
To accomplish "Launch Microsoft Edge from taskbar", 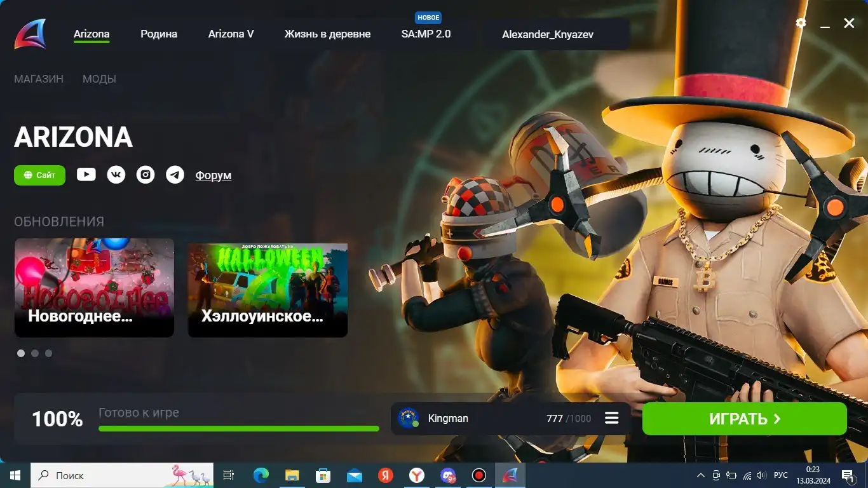I will pyautogui.click(x=261, y=475).
